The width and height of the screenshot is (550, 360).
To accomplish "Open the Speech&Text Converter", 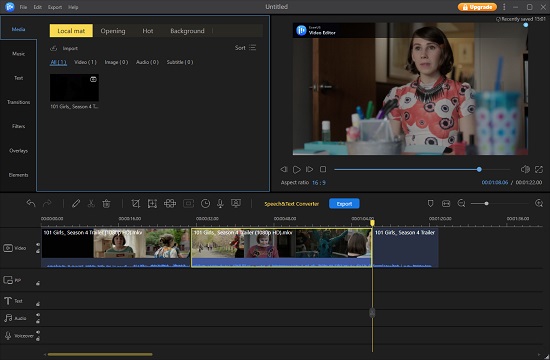I will (x=291, y=204).
